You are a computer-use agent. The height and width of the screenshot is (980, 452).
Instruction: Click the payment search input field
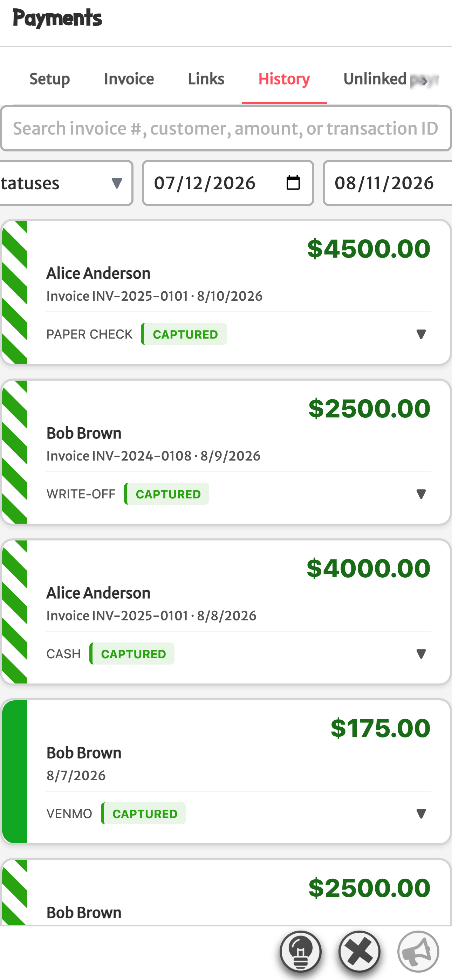click(x=226, y=128)
